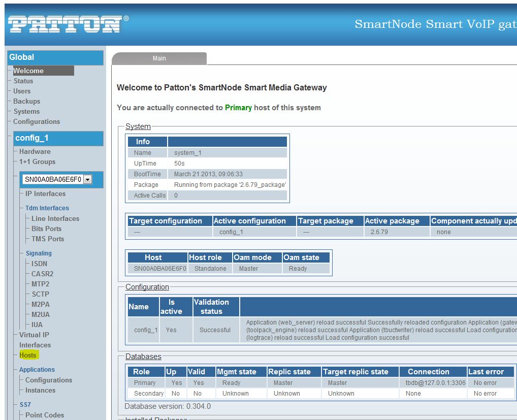Expand Tdm Interfaces section
This screenshot has height=420, width=517.
pos(47,208)
